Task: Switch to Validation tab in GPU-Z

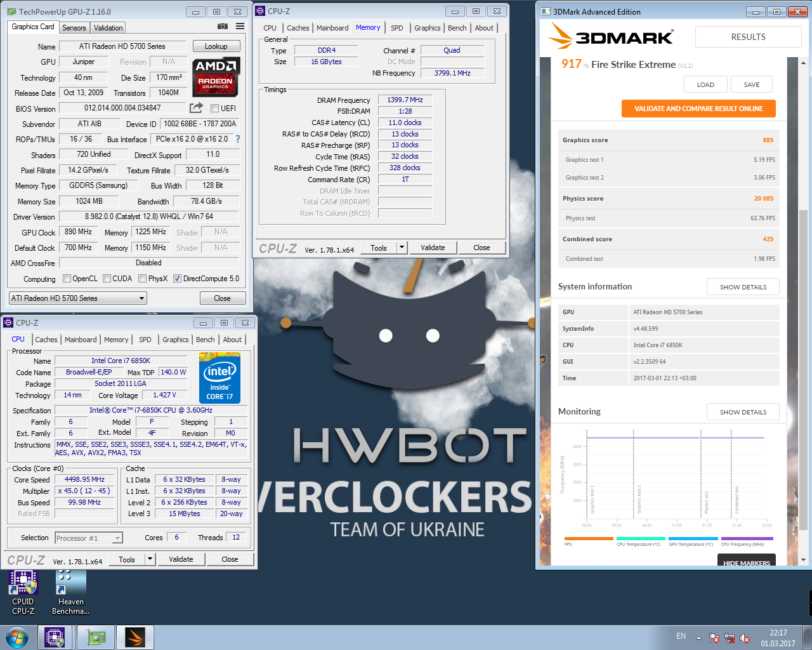Action: (x=108, y=28)
